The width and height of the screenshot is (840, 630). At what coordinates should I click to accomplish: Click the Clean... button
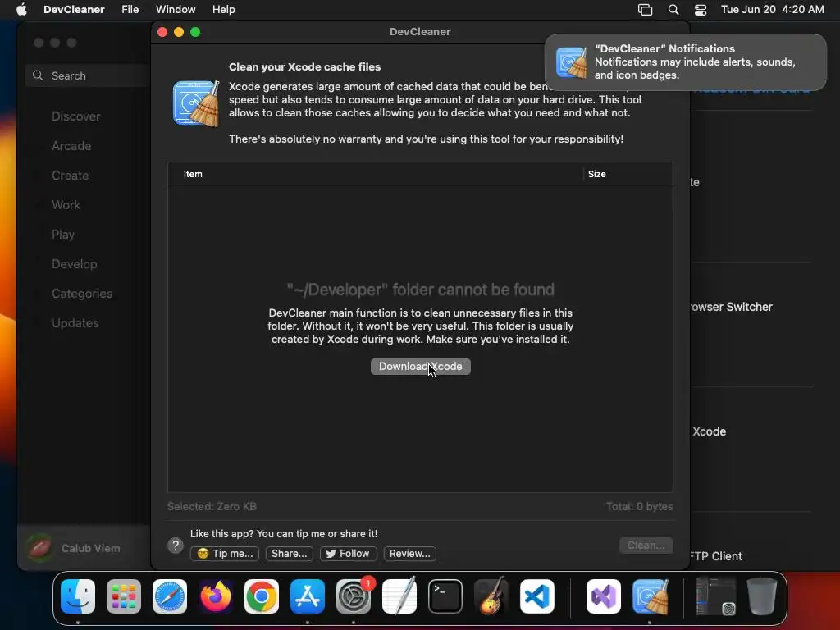tap(646, 546)
